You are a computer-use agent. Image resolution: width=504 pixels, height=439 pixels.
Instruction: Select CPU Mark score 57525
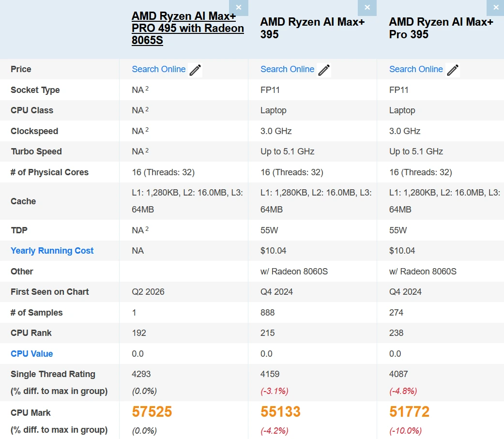[x=152, y=412]
